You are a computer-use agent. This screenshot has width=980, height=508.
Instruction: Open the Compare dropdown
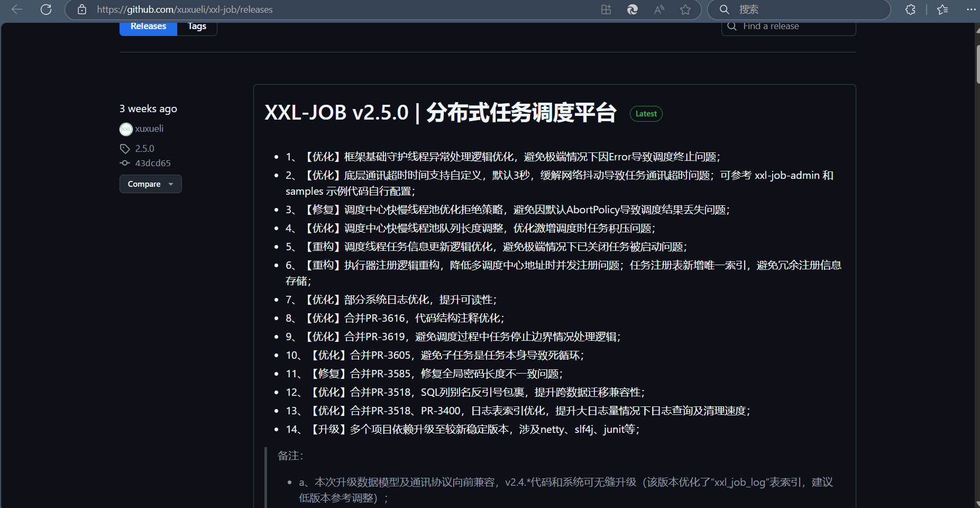[x=151, y=184]
